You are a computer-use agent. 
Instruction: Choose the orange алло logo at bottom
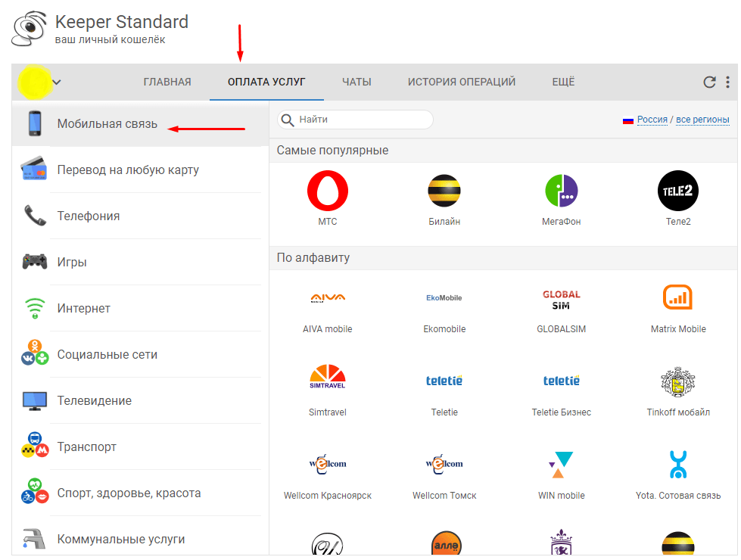447,544
